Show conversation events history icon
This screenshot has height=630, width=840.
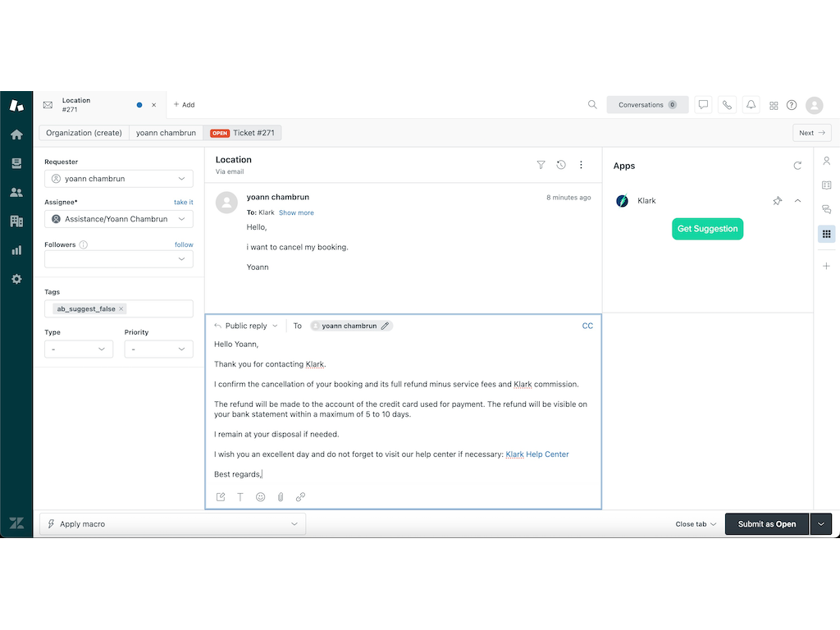pos(561,165)
